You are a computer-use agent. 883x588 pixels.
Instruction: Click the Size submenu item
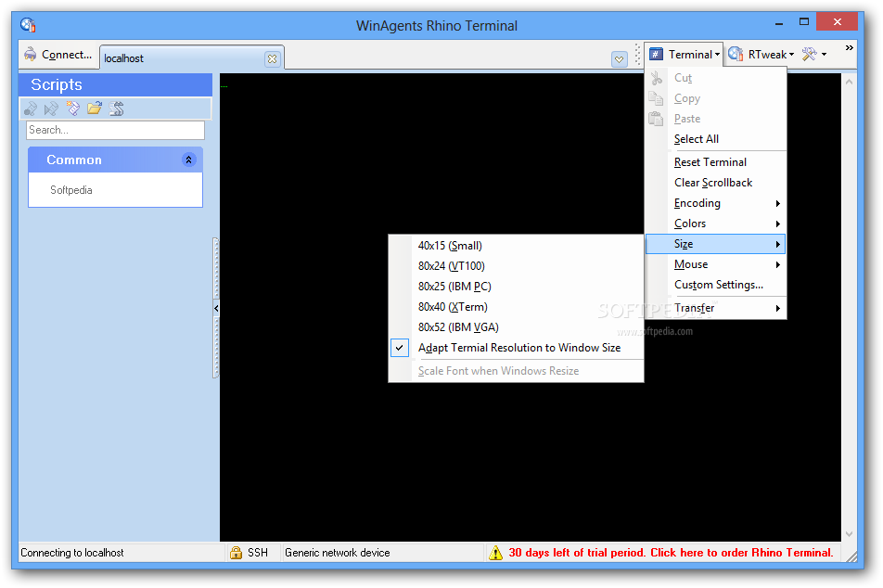coord(715,244)
